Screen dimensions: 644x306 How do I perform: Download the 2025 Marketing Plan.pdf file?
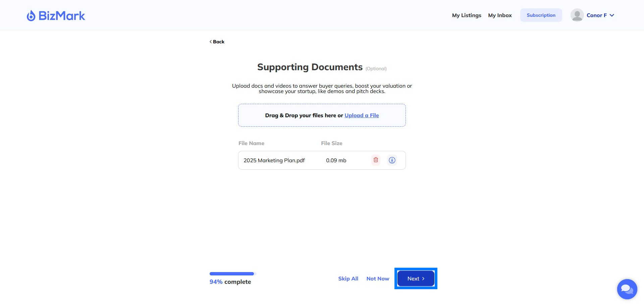(x=392, y=160)
